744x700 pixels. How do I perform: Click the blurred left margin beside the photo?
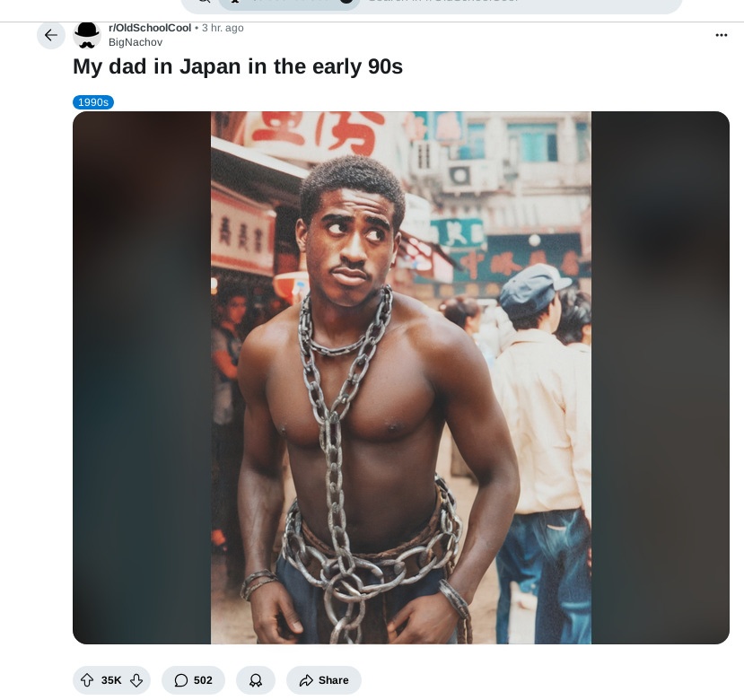(142, 378)
